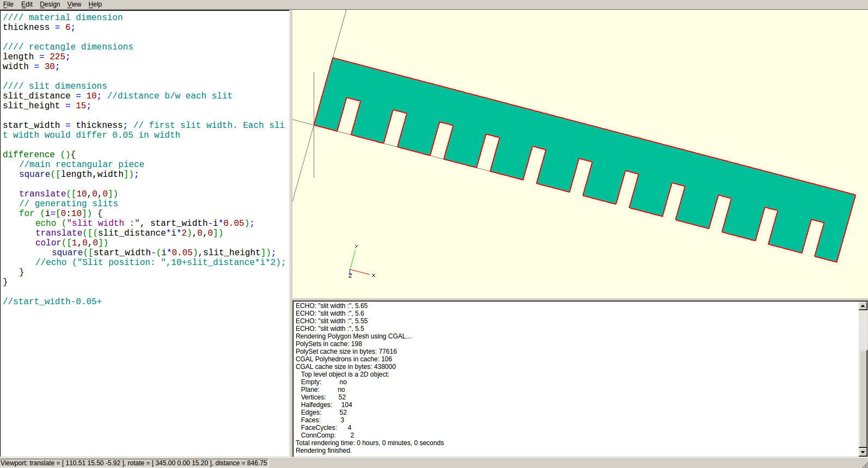Screen dimensions: 868x468
Task: Click the 'Rendering finished.' console line
Action: tap(324, 451)
